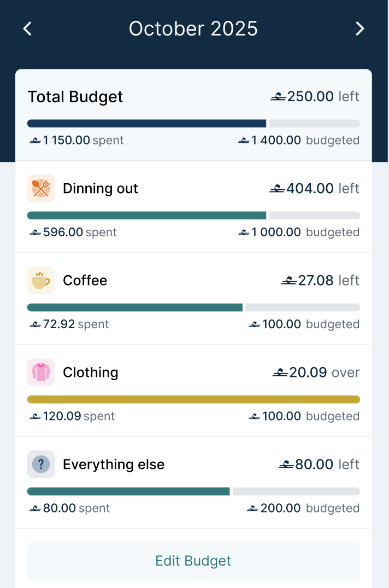Click the Everything else progress bar

(193, 491)
